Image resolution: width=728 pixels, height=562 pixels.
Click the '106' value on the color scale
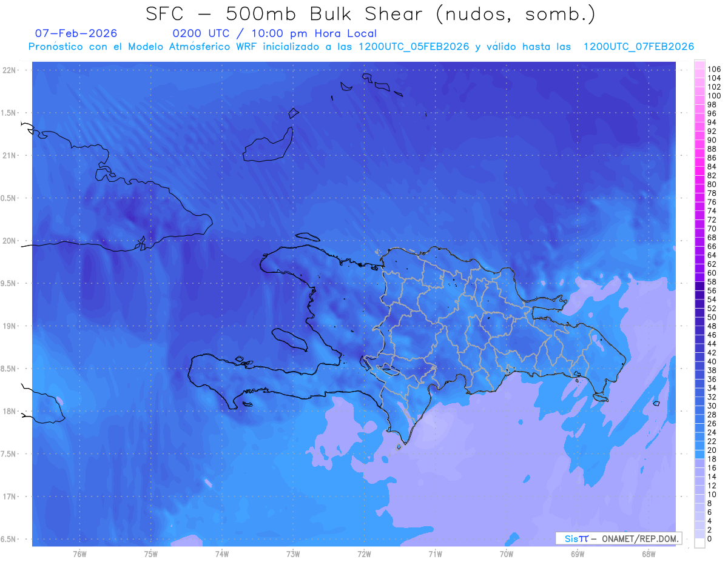[714, 70]
